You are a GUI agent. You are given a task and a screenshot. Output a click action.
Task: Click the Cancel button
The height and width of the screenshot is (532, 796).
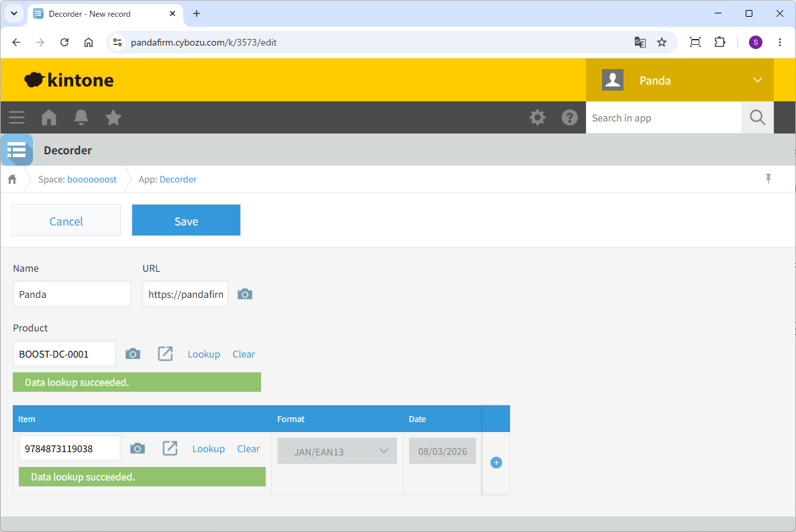tap(66, 220)
